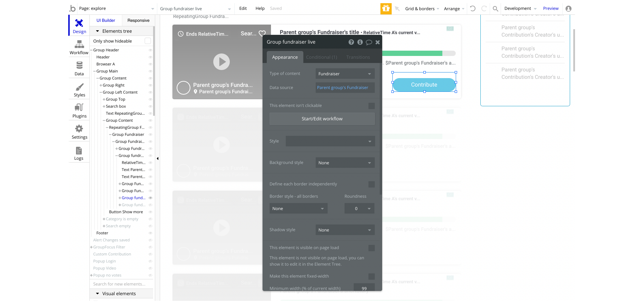This screenshot has width=644, height=304.
Task: Click the Minimum width value field
Action: pyautogui.click(x=364, y=288)
